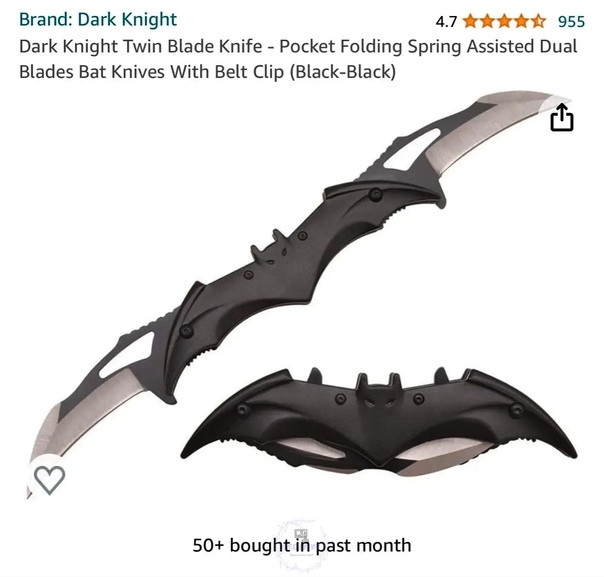Click the '(Black-Black)' color text in title

342,72
